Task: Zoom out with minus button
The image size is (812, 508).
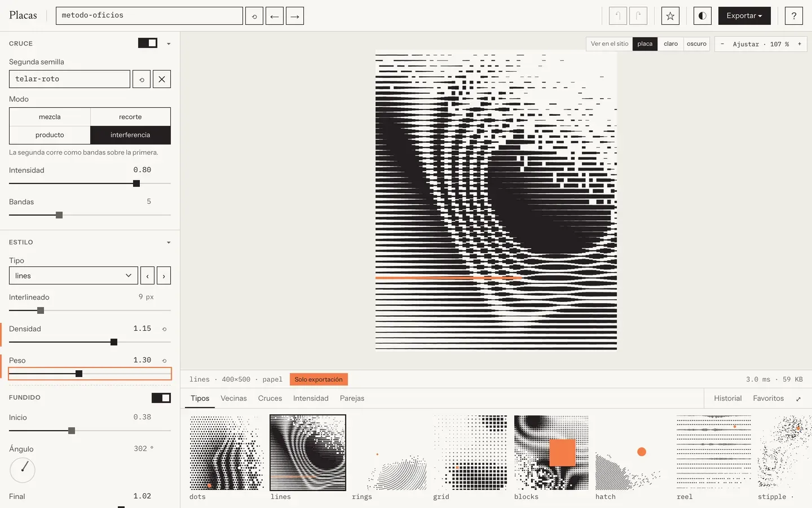Action: [x=722, y=44]
